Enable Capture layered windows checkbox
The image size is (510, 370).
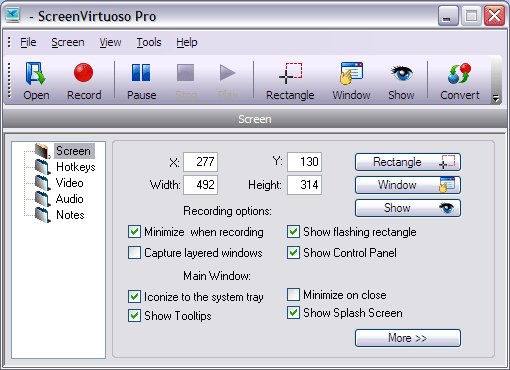[x=134, y=253]
